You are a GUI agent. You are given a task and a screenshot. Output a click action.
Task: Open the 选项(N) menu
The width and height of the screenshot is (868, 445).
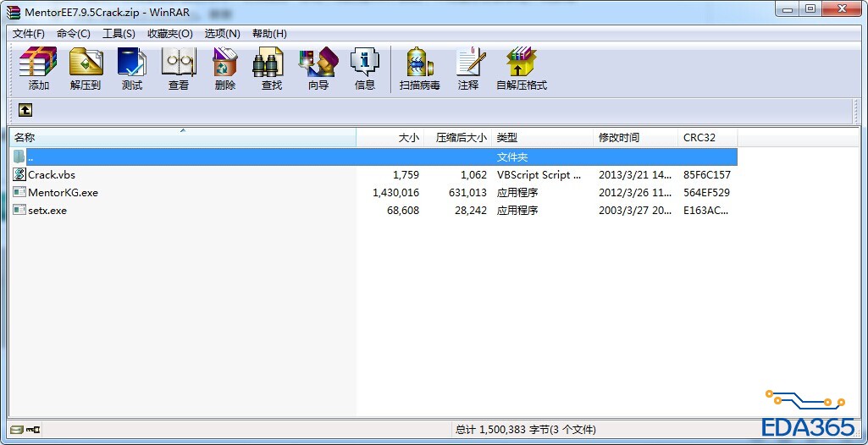(222, 34)
